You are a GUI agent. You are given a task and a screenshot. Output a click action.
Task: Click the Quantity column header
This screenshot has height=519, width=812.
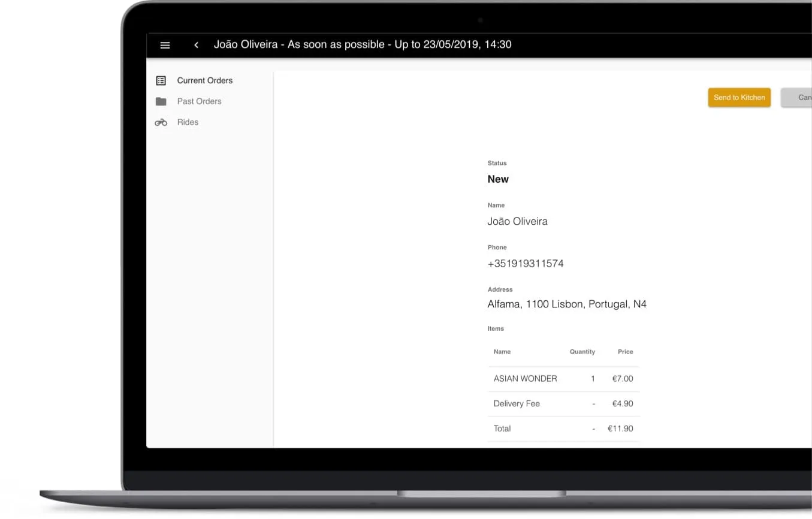pos(582,352)
